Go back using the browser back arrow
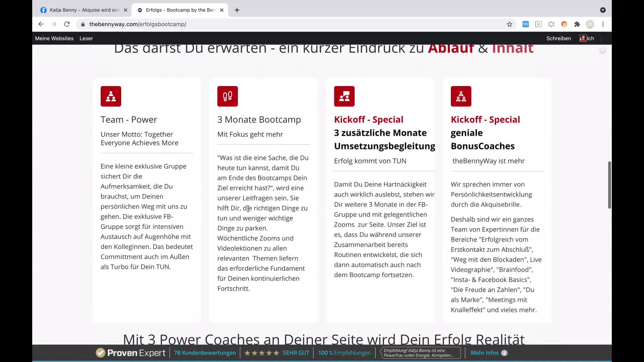The width and height of the screenshot is (644, 362). (41, 24)
